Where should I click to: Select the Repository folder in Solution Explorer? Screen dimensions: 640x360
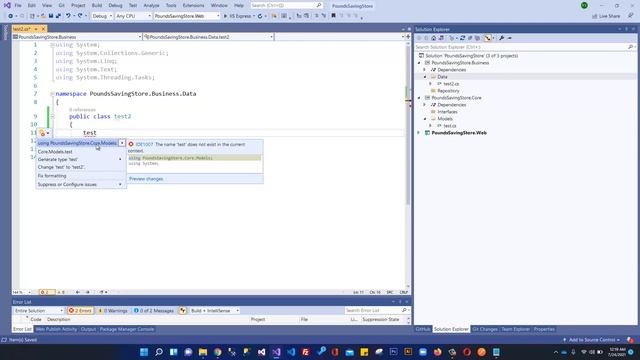pos(448,91)
